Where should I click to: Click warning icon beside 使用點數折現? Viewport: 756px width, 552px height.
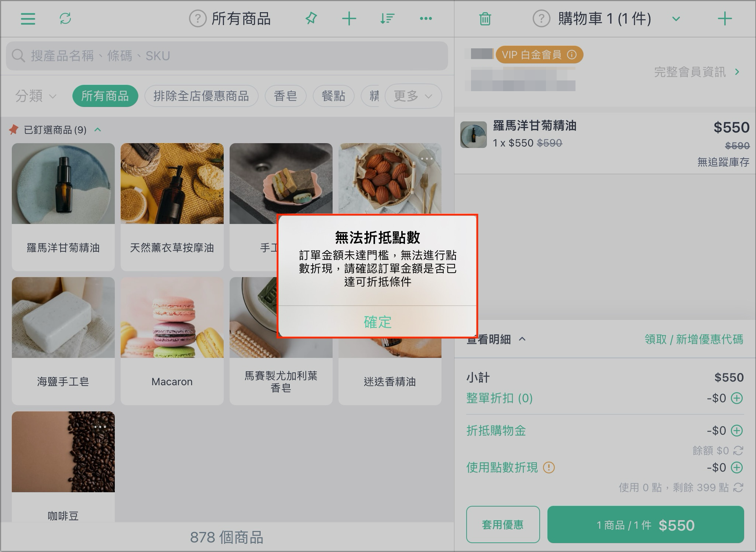tap(549, 468)
